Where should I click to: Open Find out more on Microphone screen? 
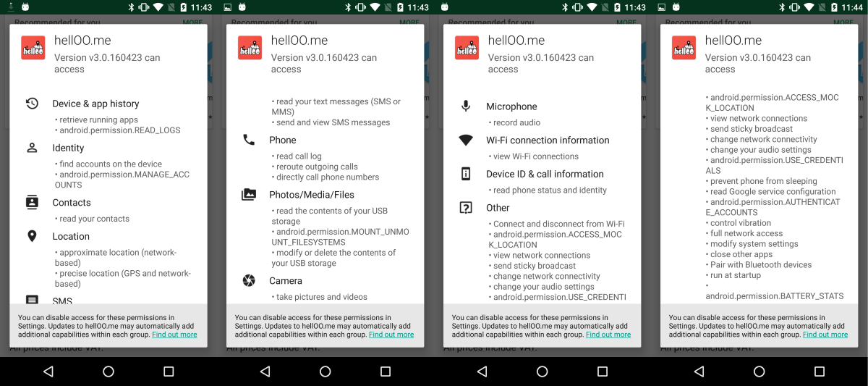(608, 335)
